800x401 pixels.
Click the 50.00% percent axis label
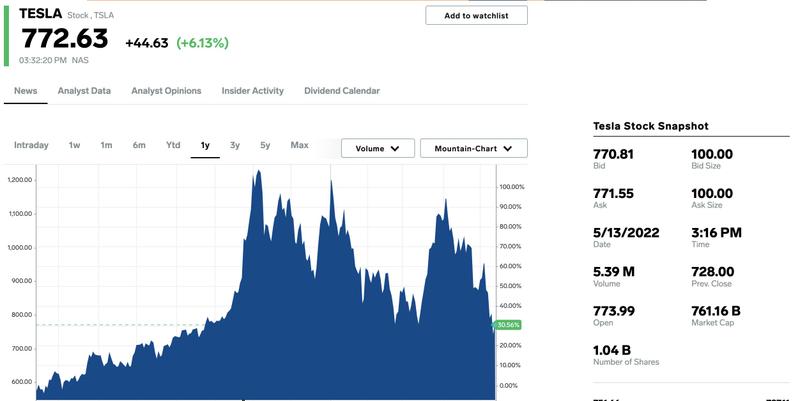510,286
